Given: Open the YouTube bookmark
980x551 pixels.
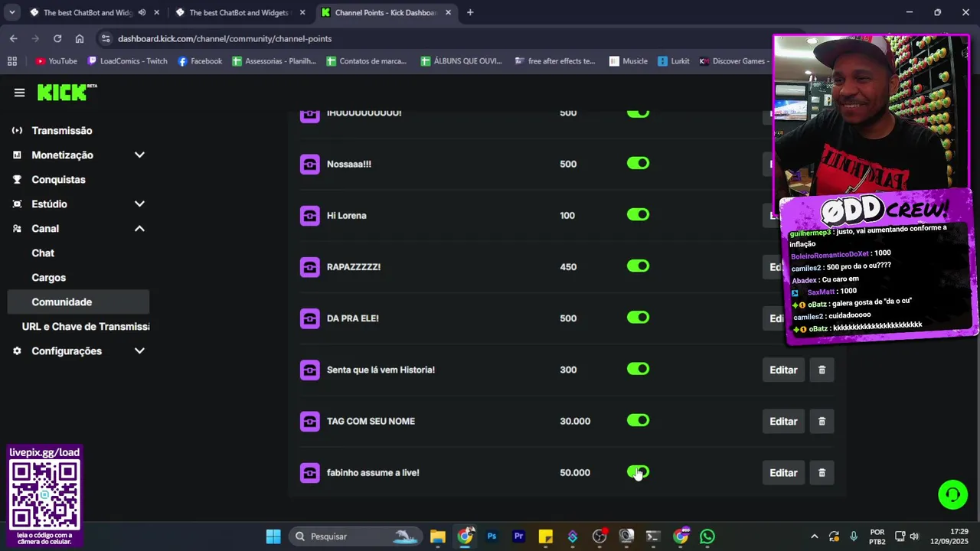Looking at the screenshot, I should point(56,61).
